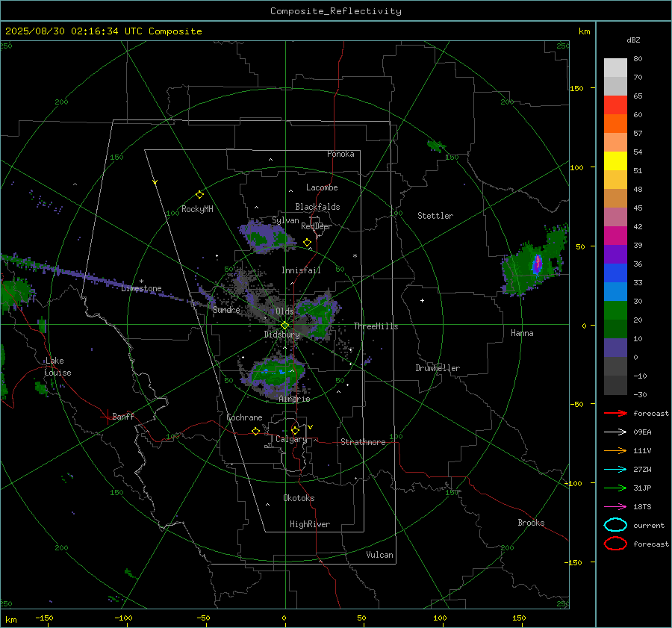The image size is (672, 628).
Task: Click the Brooks town label
Action: click(x=531, y=523)
